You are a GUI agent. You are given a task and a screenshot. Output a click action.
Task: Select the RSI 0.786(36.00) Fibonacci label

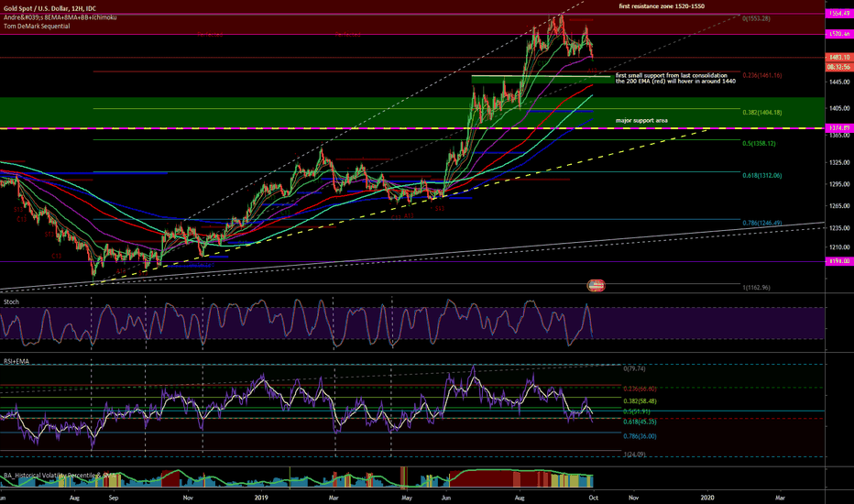click(x=640, y=436)
